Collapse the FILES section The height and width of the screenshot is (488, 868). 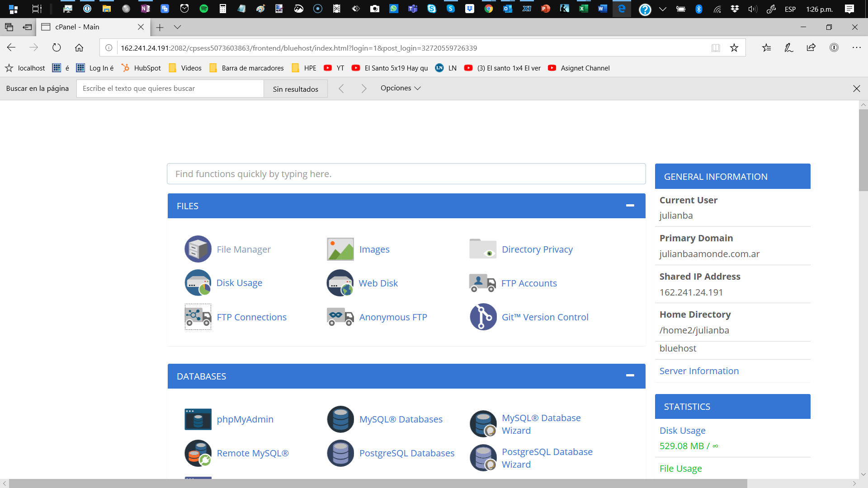[x=630, y=206]
